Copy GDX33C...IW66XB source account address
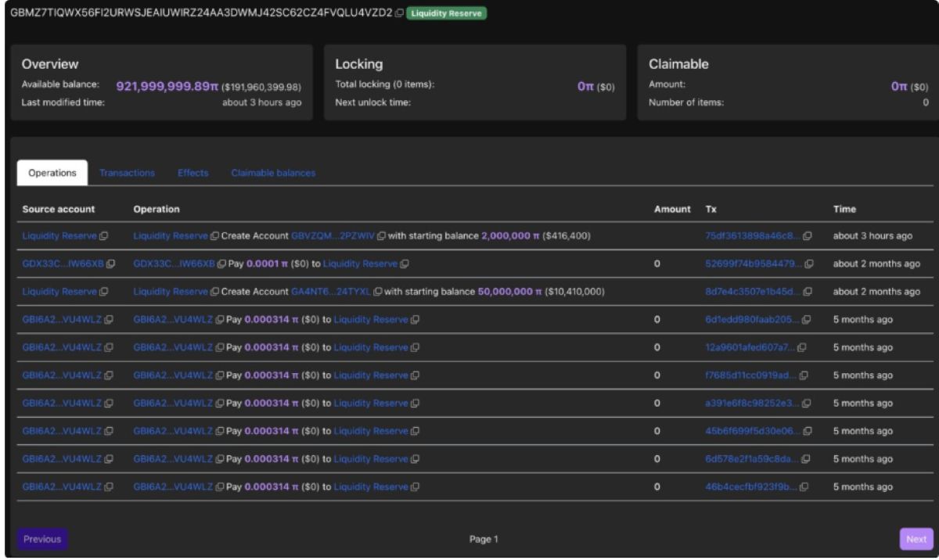Image resolution: width=939 pixels, height=560 pixels. [x=110, y=264]
